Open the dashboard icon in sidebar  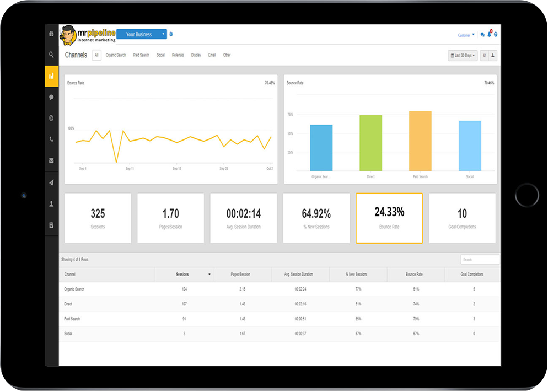[51, 34]
